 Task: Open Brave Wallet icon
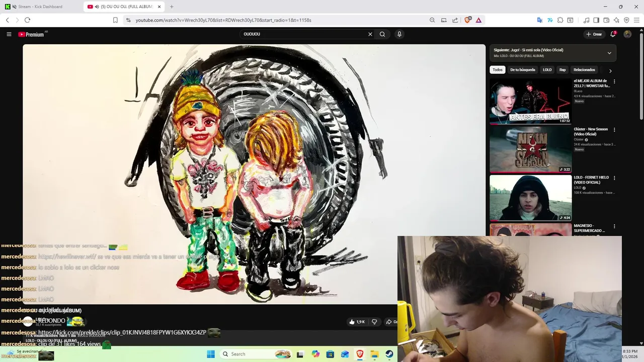606,20
